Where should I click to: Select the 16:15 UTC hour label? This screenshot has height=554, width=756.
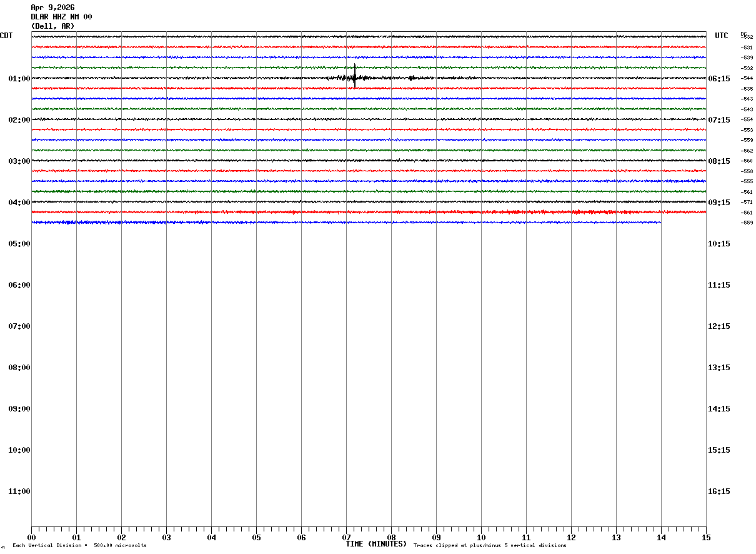point(719,491)
